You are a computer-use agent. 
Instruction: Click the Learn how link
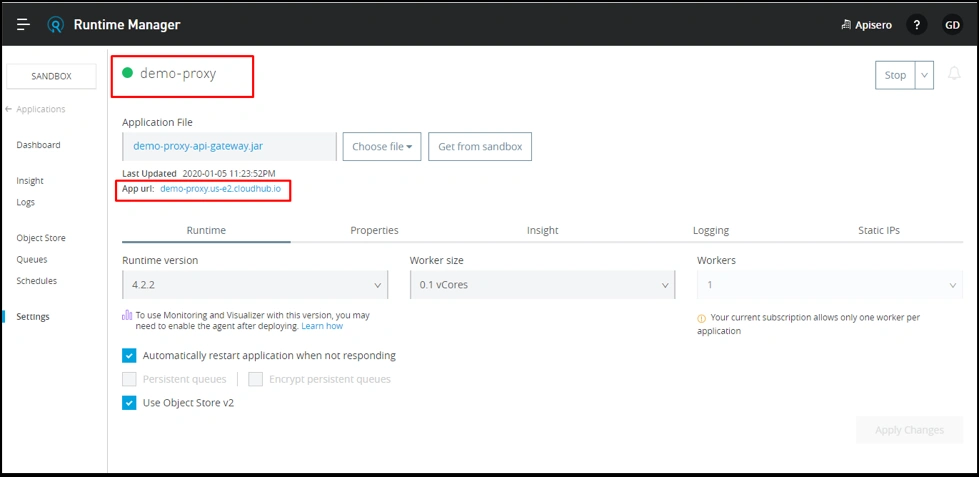tap(322, 326)
